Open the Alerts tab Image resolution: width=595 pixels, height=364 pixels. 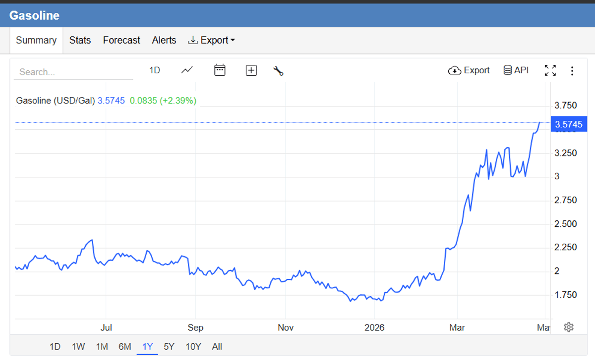click(x=164, y=40)
